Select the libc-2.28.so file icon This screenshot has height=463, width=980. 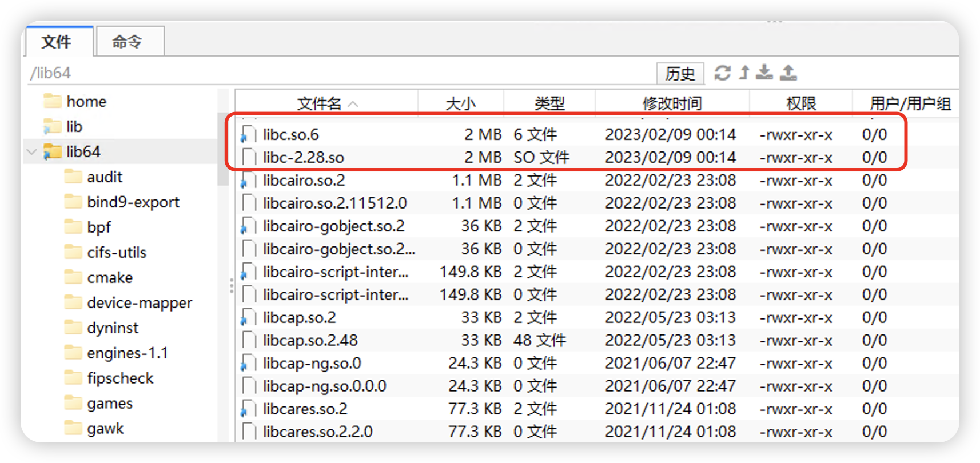pyautogui.click(x=249, y=158)
